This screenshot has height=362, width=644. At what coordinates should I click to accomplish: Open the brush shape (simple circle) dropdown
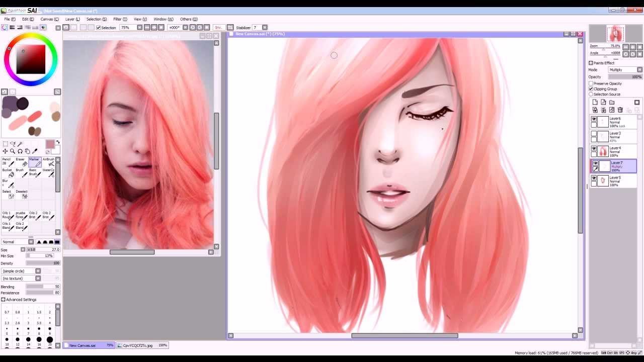21,271
